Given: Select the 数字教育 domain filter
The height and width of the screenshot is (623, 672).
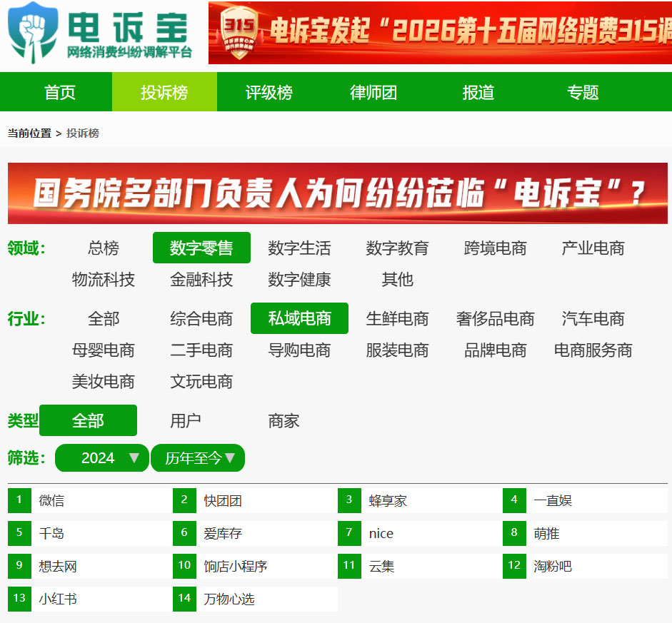Looking at the screenshot, I should [x=397, y=248].
